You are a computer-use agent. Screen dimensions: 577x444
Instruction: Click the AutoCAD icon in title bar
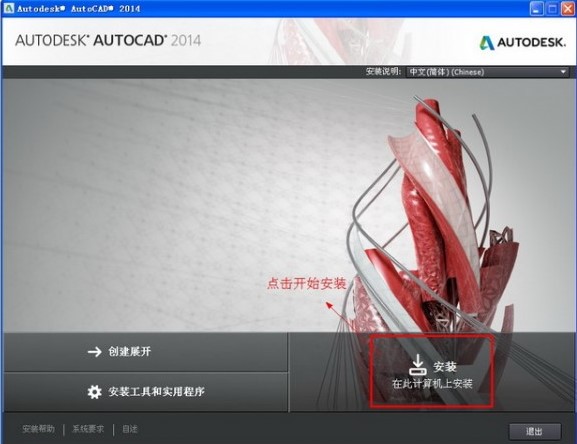tap(8, 8)
